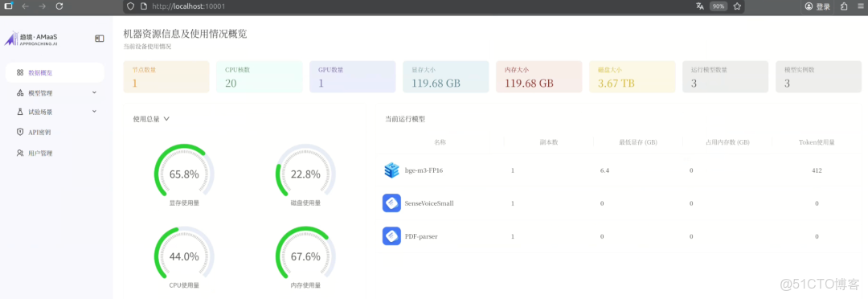Click the 用户管理 people icon

tap(20, 153)
